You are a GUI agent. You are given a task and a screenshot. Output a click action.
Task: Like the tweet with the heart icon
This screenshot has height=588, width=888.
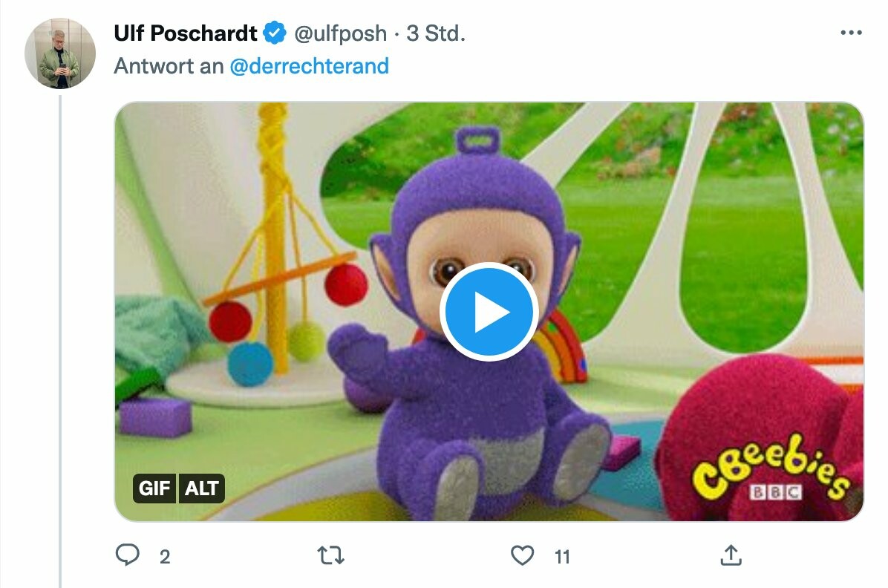[x=523, y=555]
